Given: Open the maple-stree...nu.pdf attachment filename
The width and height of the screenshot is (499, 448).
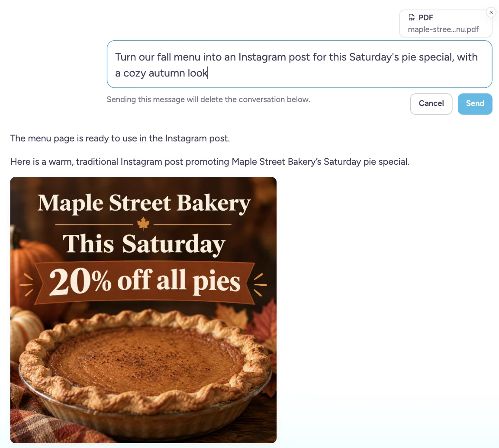Looking at the screenshot, I should click(443, 29).
